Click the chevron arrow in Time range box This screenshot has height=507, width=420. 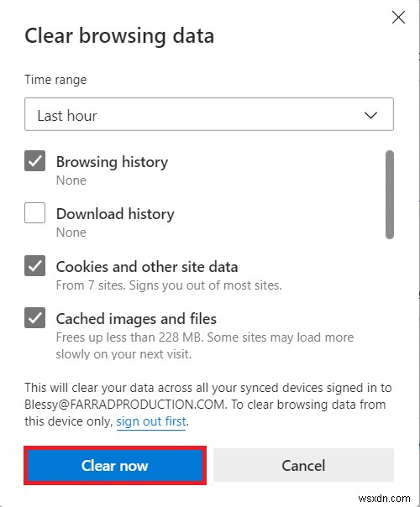[x=370, y=115]
